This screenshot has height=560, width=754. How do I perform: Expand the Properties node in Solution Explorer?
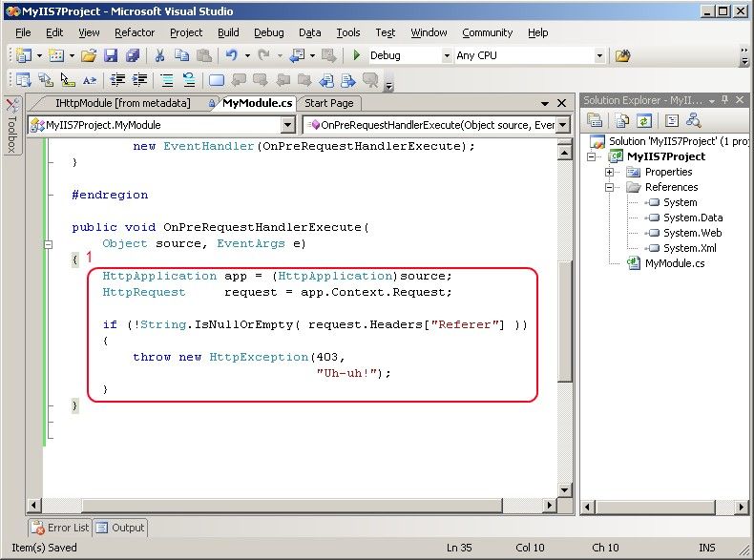point(609,172)
